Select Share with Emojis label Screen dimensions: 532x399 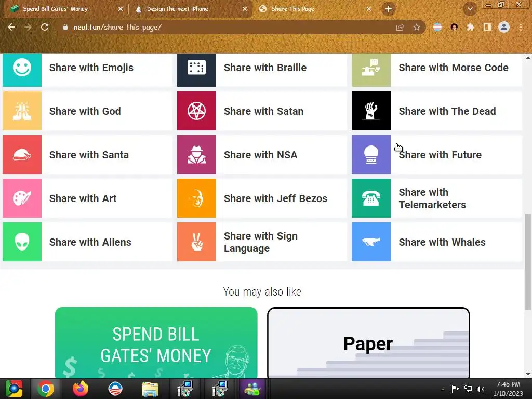91,68
